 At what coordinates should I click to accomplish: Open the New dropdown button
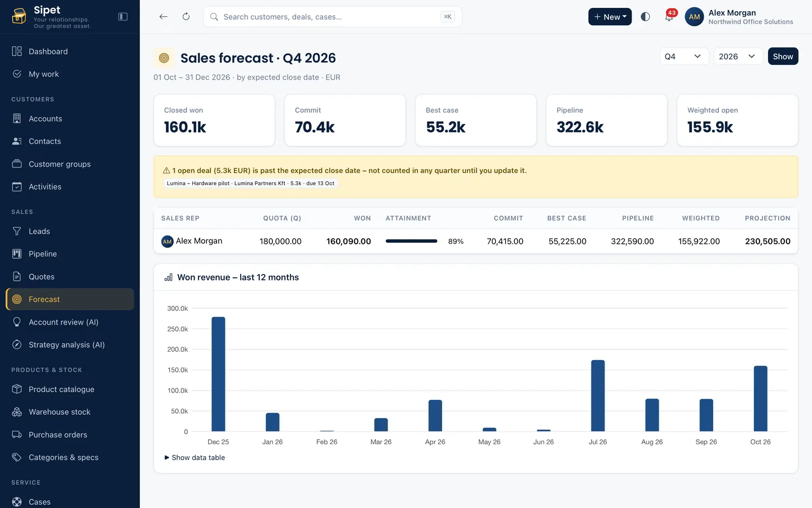610,17
